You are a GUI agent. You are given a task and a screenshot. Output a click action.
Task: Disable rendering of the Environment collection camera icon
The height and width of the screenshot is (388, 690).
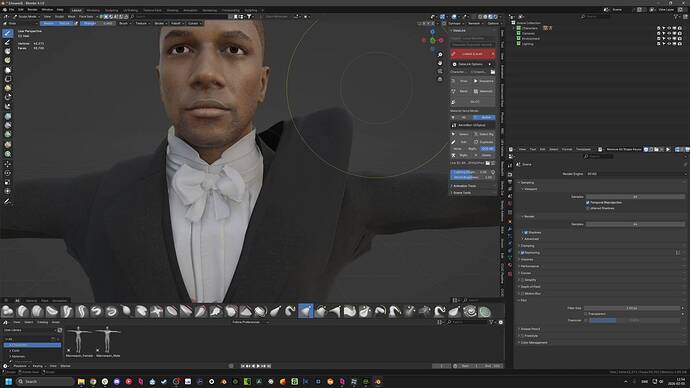[x=679, y=39]
